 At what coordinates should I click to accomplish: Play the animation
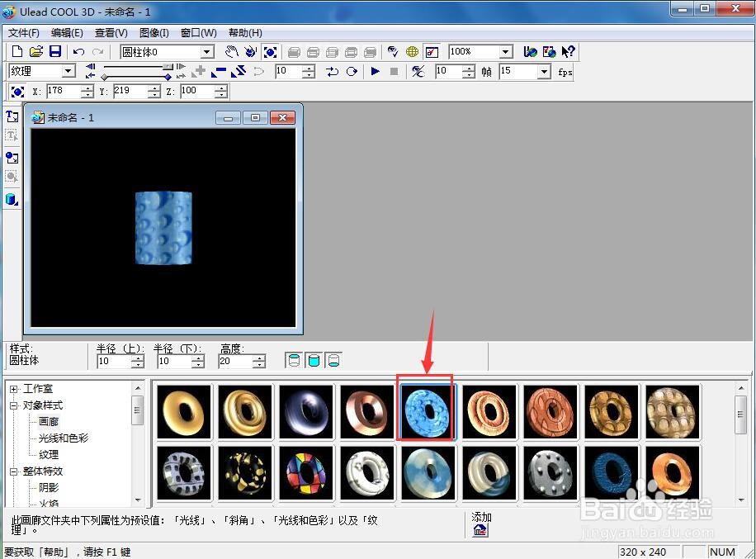pos(375,71)
